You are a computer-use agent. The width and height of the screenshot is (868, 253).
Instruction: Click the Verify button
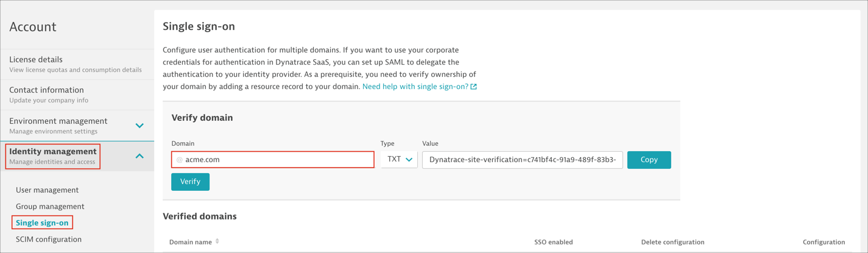190,182
